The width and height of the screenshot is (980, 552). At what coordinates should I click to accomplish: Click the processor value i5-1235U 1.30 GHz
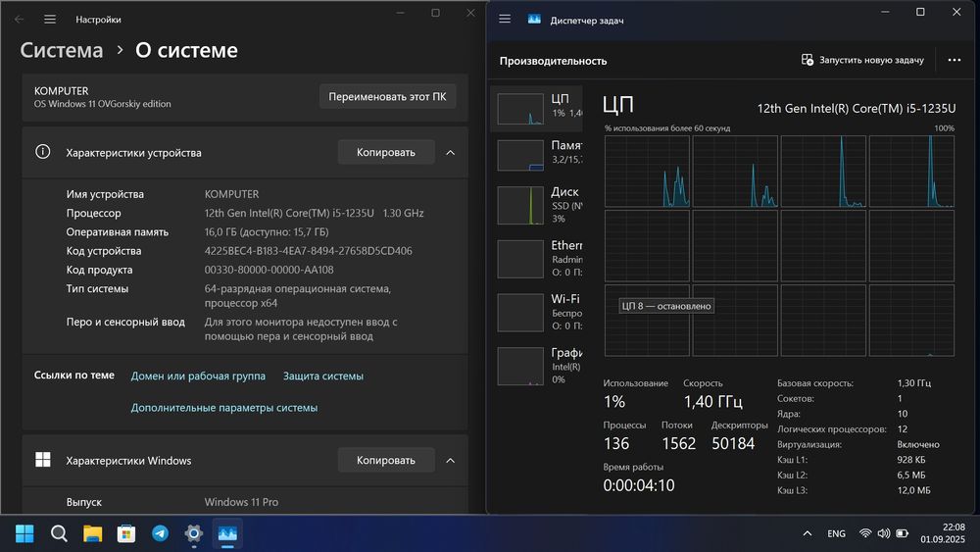point(314,213)
